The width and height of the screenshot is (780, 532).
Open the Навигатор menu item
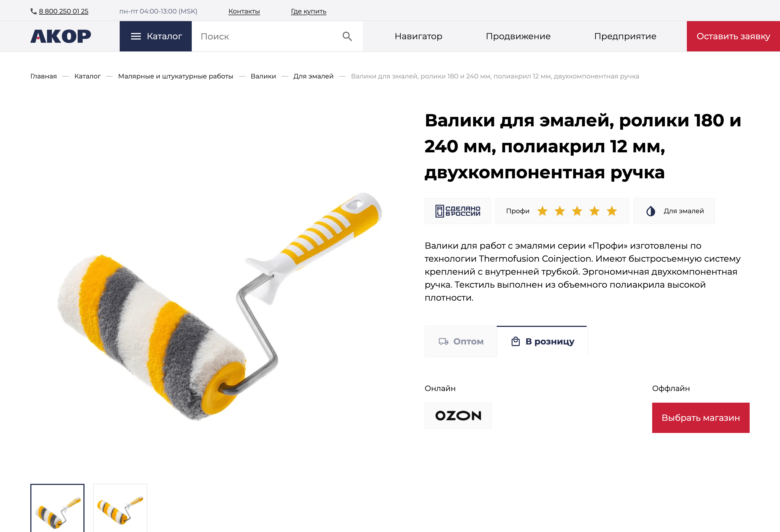pos(418,36)
